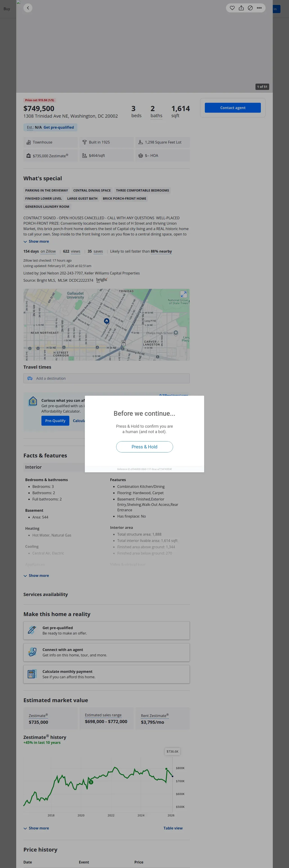Image resolution: width=289 pixels, height=868 pixels.
Task: Click the Bright MLS logo
Action: point(102,280)
